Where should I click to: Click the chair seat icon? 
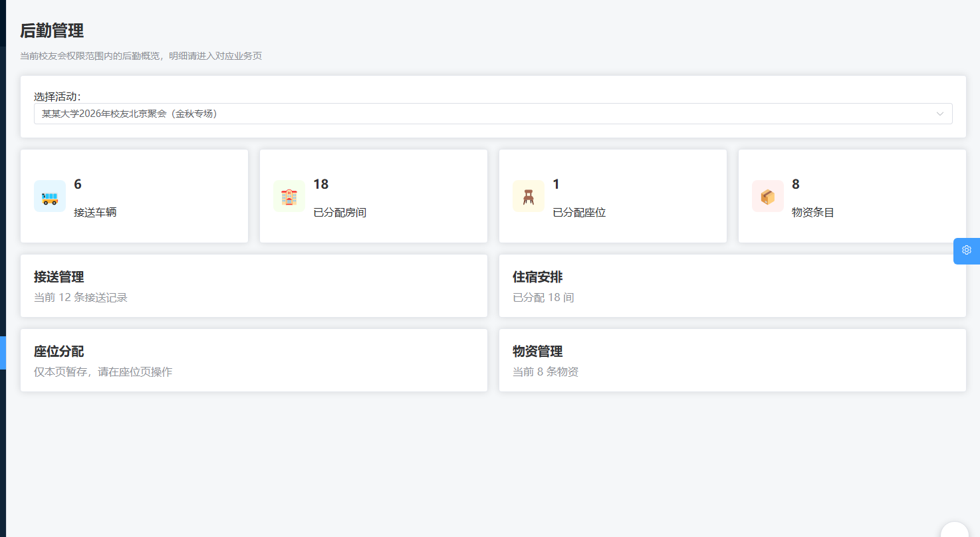click(x=529, y=197)
